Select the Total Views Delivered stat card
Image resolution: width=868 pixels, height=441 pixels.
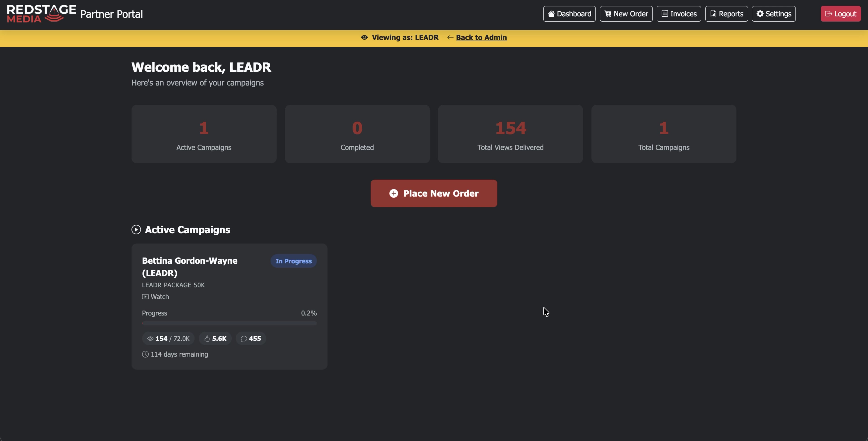[x=510, y=134]
